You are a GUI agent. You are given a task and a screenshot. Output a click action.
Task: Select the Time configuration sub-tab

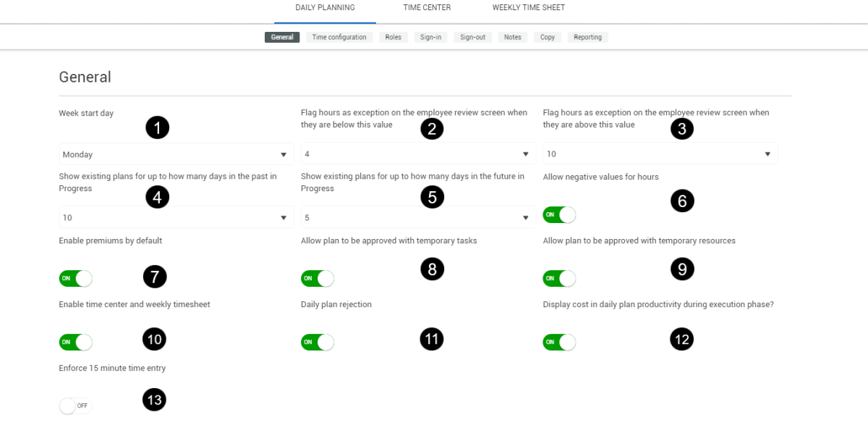(x=339, y=38)
